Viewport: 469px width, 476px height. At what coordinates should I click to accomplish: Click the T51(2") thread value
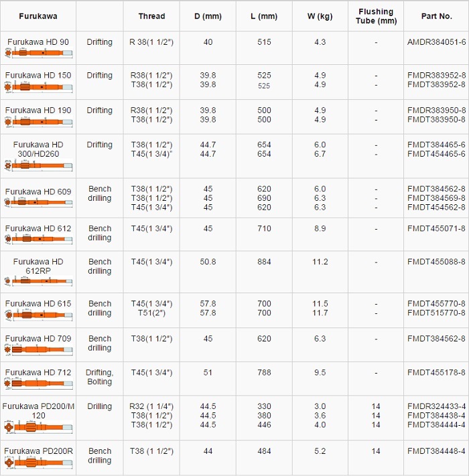tap(151, 313)
